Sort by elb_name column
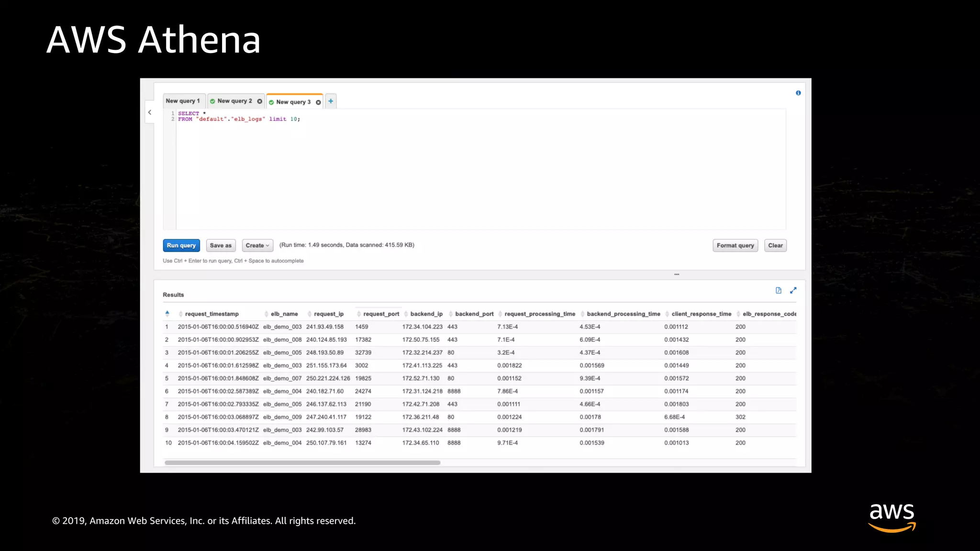This screenshot has width=980, height=551. click(x=281, y=314)
